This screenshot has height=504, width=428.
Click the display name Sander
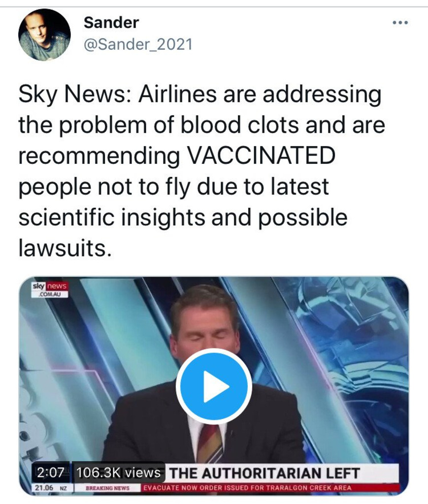tap(111, 22)
